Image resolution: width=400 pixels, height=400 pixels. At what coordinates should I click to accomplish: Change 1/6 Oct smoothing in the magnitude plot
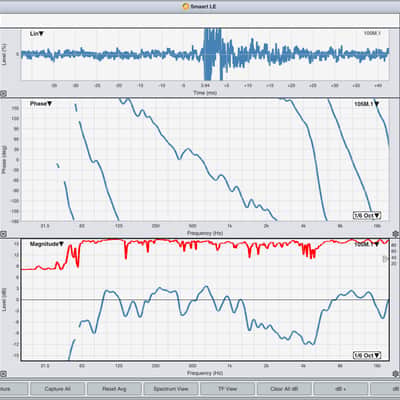point(367,355)
